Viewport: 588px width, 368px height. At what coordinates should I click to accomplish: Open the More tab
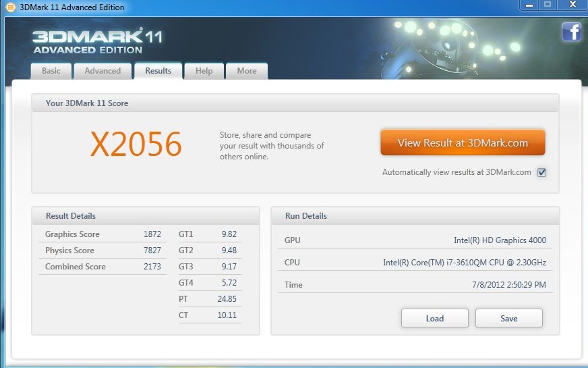tap(247, 71)
